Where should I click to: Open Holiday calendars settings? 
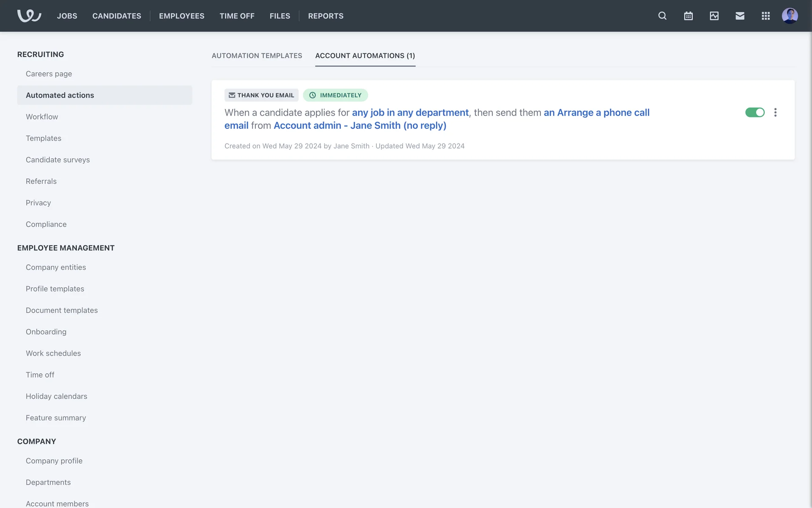coord(57,396)
